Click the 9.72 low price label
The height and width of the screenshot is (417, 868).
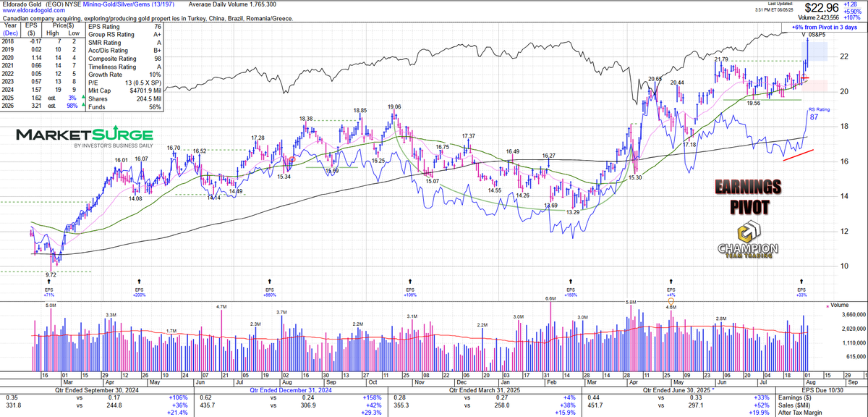tap(51, 276)
